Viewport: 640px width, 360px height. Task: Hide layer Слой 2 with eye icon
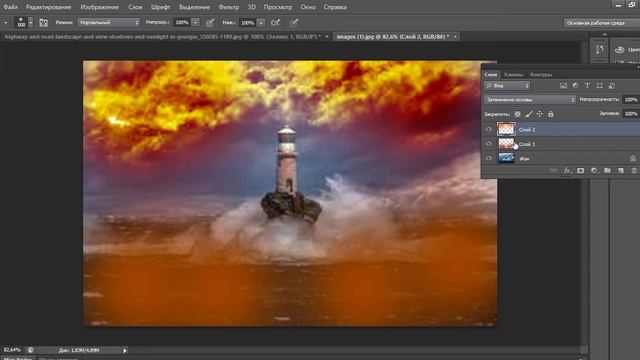coord(489,129)
